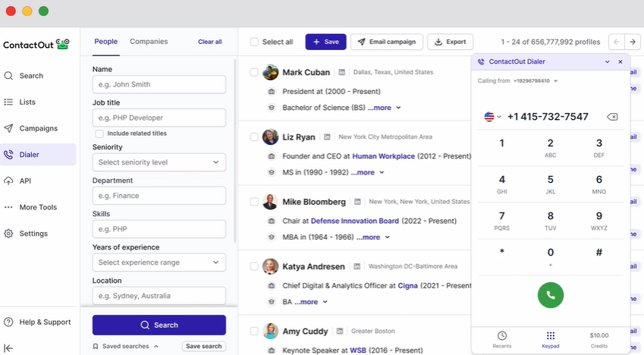Open the country flag selector
The image size is (644, 355).
tap(492, 117)
